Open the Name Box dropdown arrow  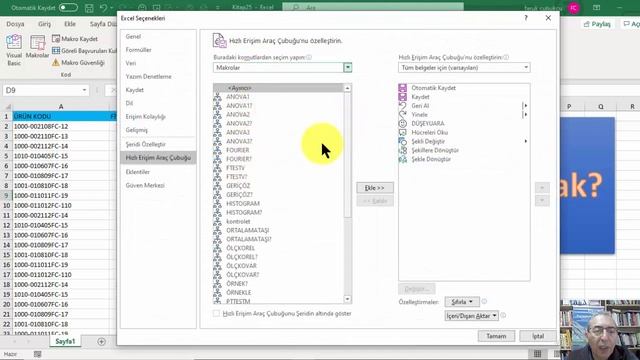[84, 90]
